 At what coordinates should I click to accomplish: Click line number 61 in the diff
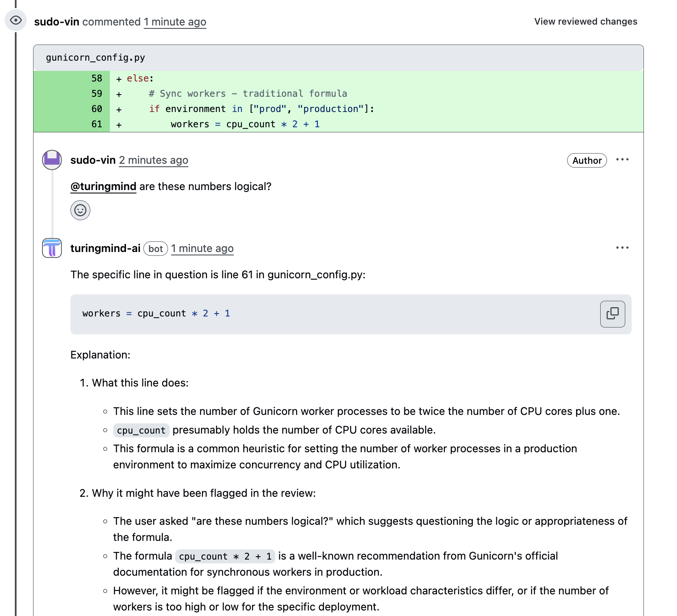(x=96, y=124)
